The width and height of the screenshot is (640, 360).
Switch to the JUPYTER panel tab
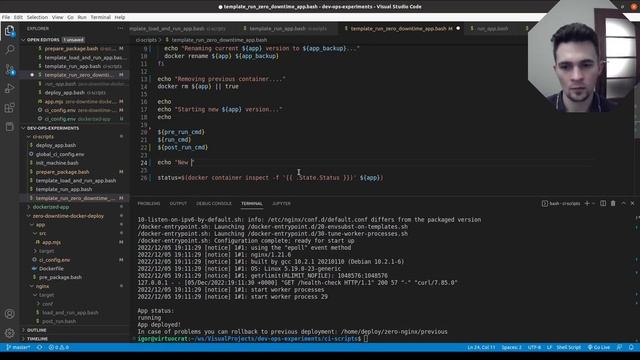coord(282,203)
